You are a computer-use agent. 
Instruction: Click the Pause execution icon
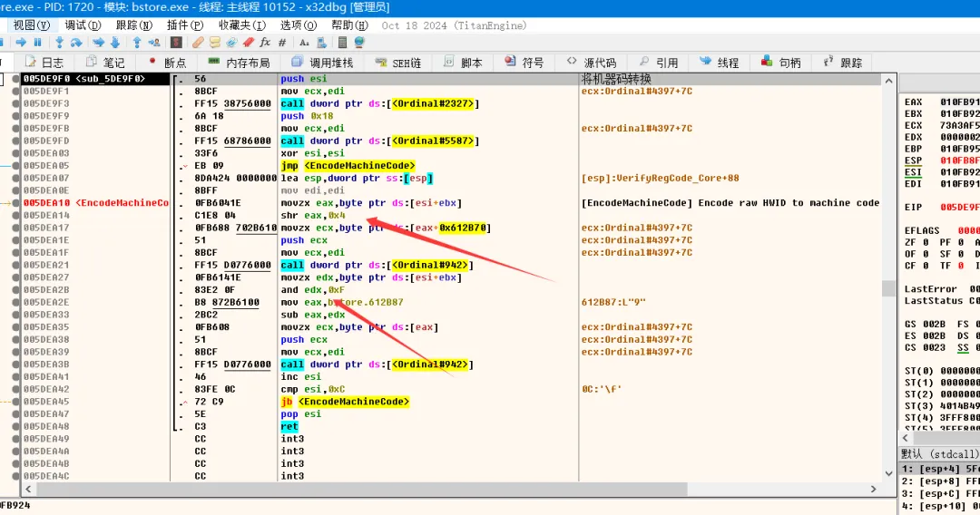pos(37,43)
